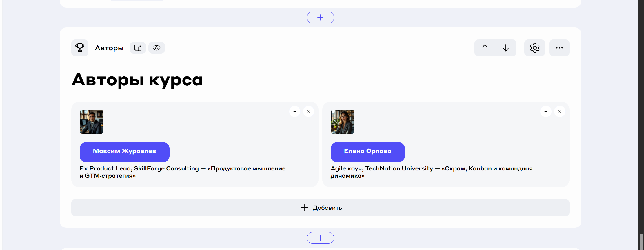
Task: Open the device preview icon for Авторы block
Action: [138, 48]
